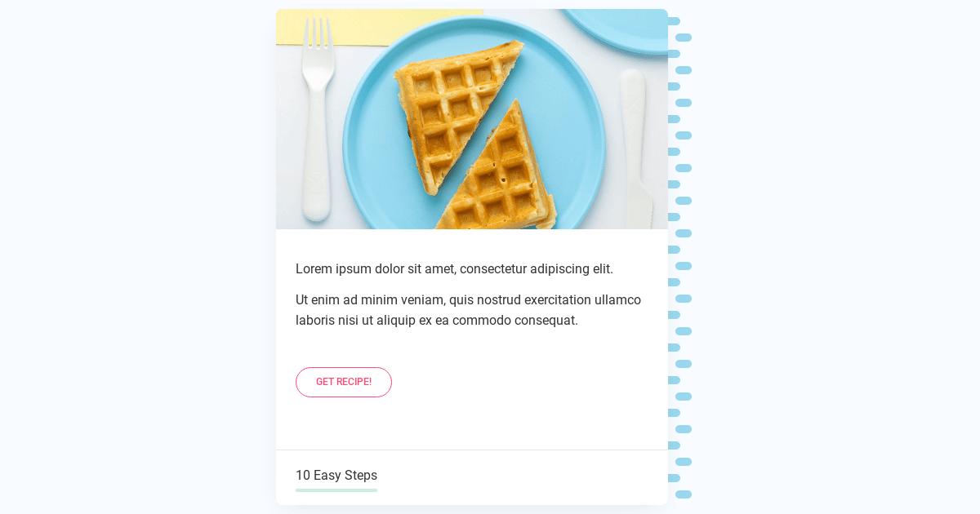Viewport: 980px width, 514px height.
Task: Click the bottommost blue notebook binding tab
Action: tap(684, 494)
